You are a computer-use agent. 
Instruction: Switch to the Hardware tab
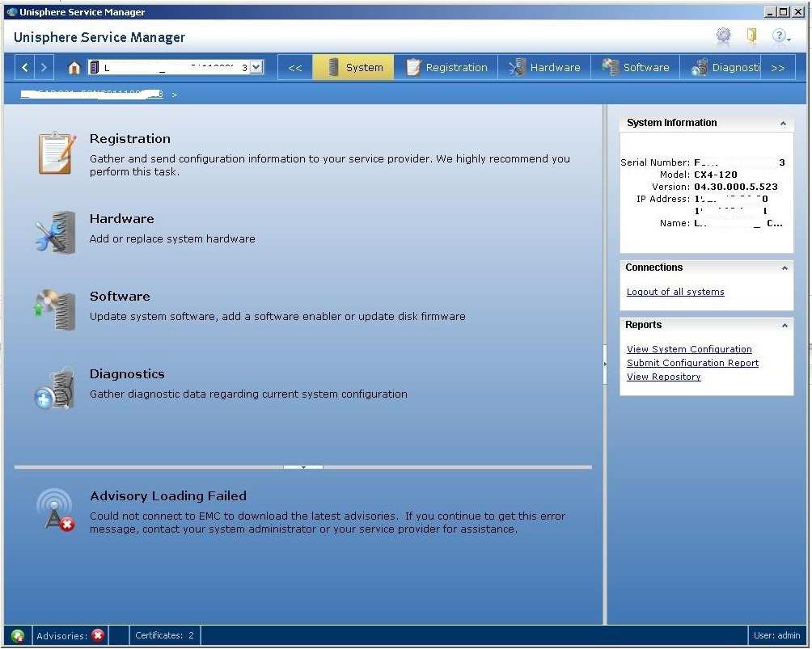point(544,67)
